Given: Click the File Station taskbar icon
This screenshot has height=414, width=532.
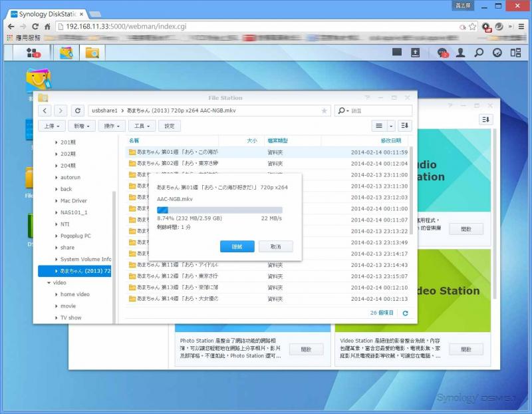Looking at the screenshot, I should pyautogui.click(x=92, y=53).
